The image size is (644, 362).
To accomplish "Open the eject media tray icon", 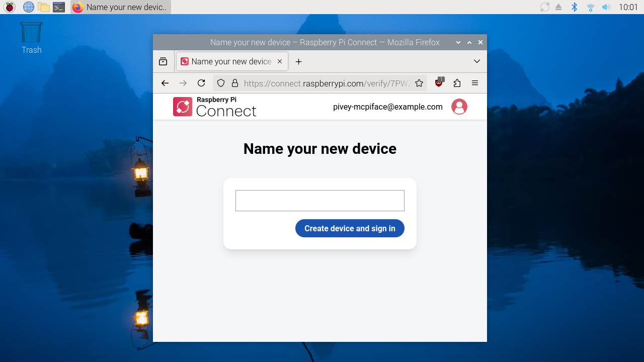I will pyautogui.click(x=558, y=7).
